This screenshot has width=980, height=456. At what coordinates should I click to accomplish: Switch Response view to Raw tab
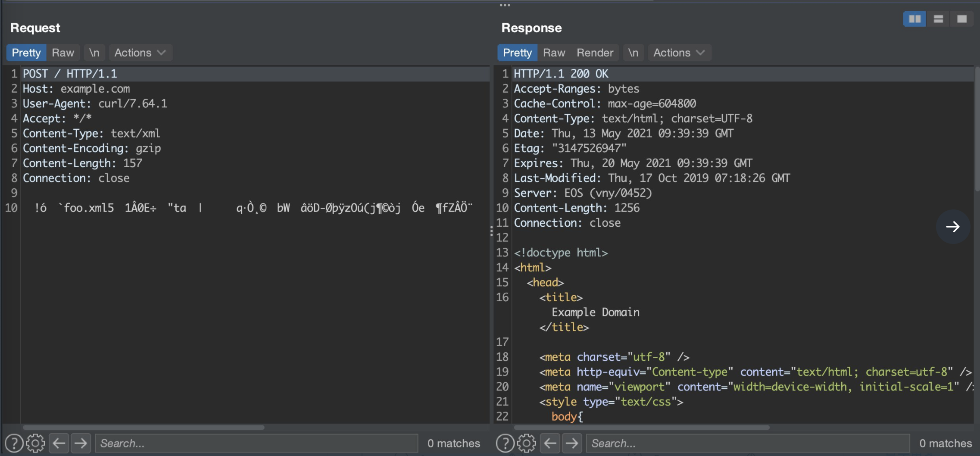click(554, 53)
